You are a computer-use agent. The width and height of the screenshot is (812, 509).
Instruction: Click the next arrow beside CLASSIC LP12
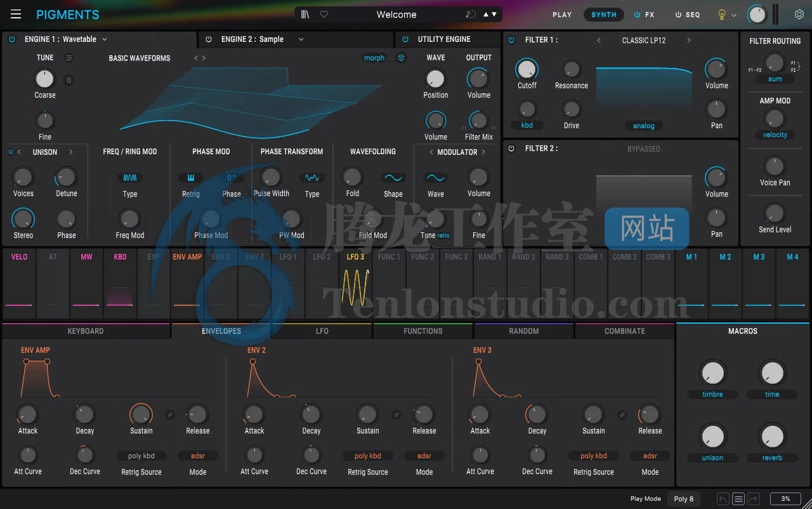(x=688, y=40)
